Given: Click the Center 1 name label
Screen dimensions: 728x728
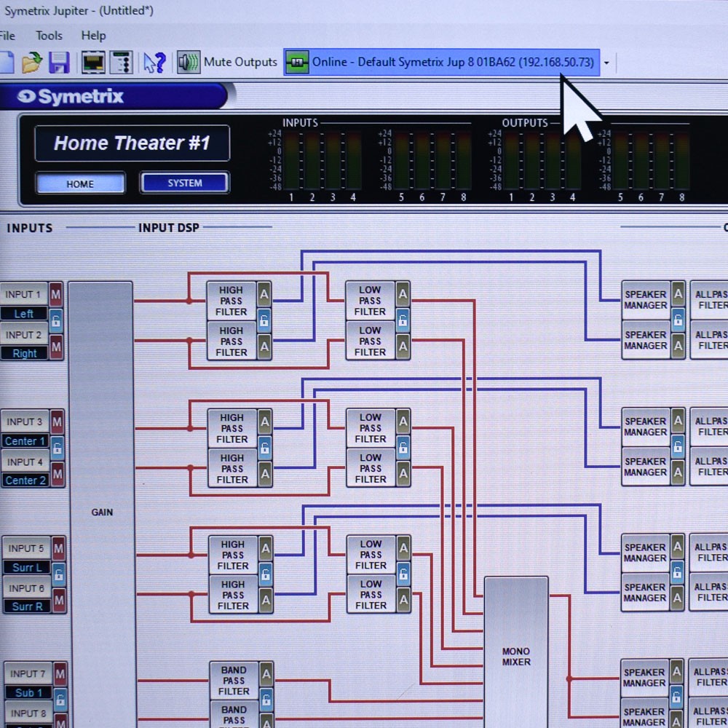Looking at the screenshot, I should point(25,441).
